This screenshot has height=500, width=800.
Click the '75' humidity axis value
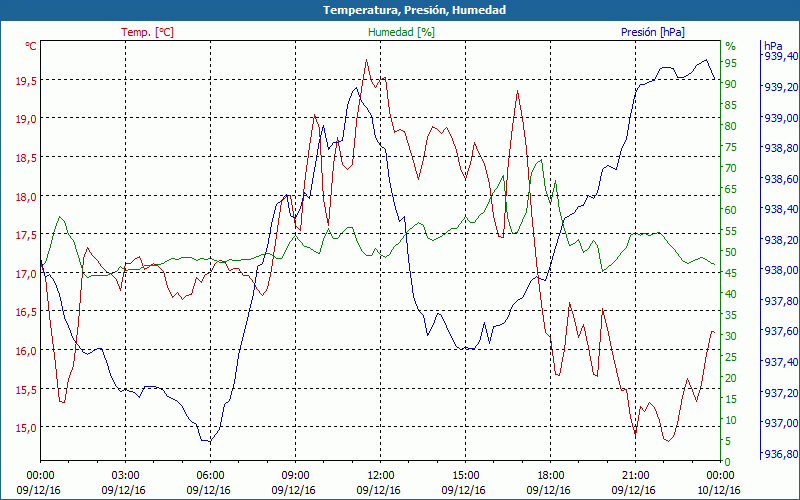(x=731, y=147)
